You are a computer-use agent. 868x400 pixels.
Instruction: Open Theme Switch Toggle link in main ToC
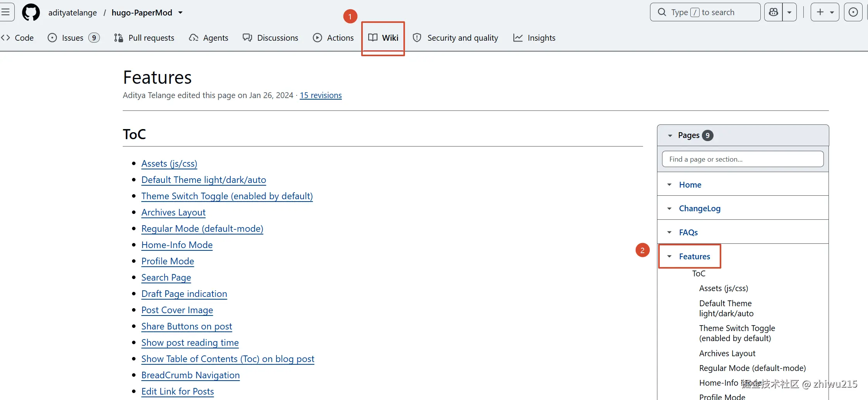pyautogui.click(x=227, y=196)
